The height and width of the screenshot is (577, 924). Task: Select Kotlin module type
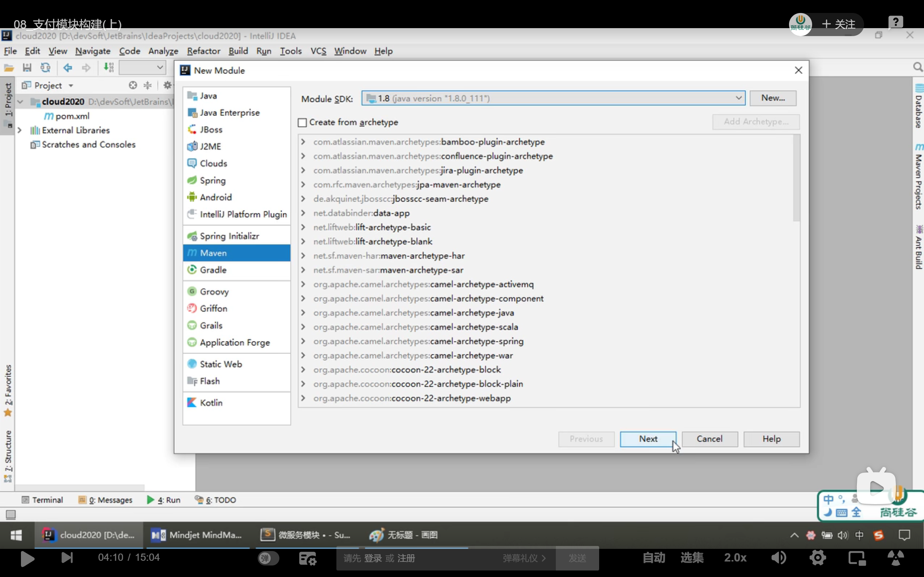click(211, 402)
